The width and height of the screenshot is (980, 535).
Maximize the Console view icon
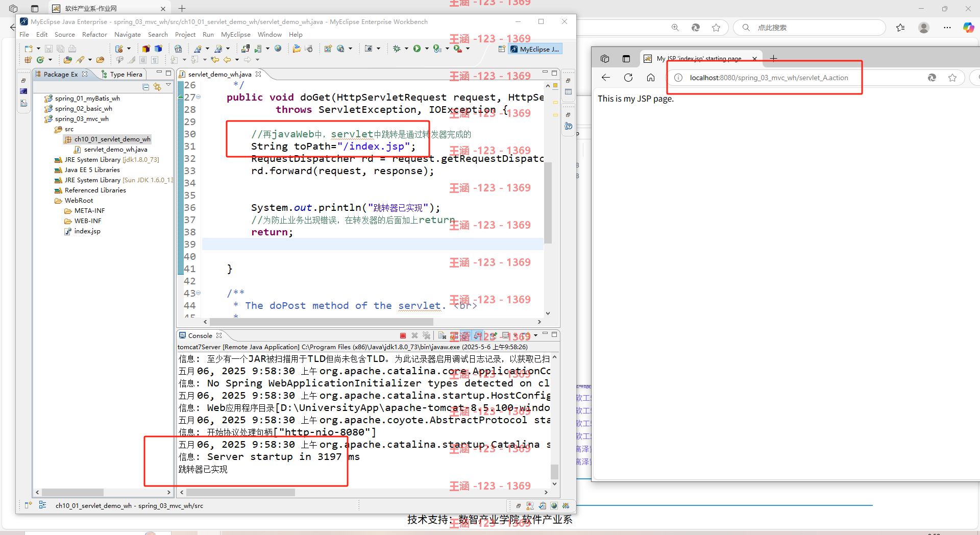coord(554,334)
